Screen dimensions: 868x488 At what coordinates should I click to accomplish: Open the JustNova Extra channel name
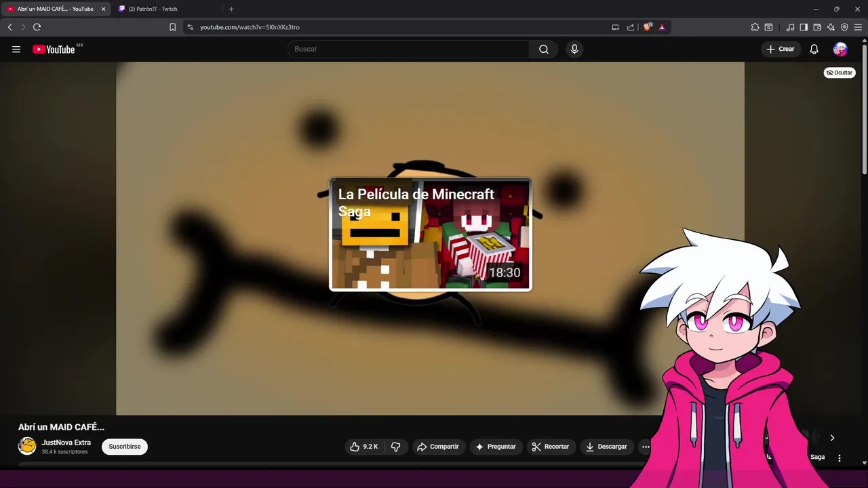coord(66,443)
